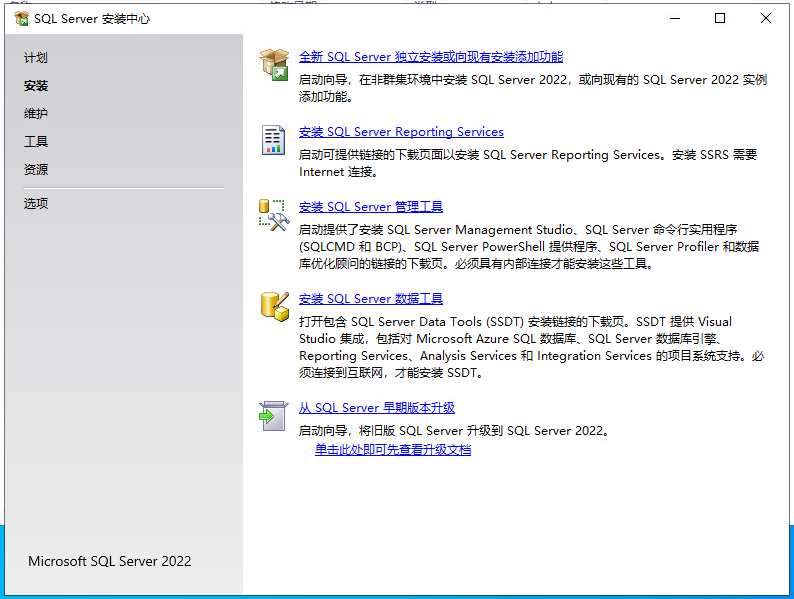
Task: Open the 计划 section in sidebar
Action: pyautogui.click(x=36, y=58)
